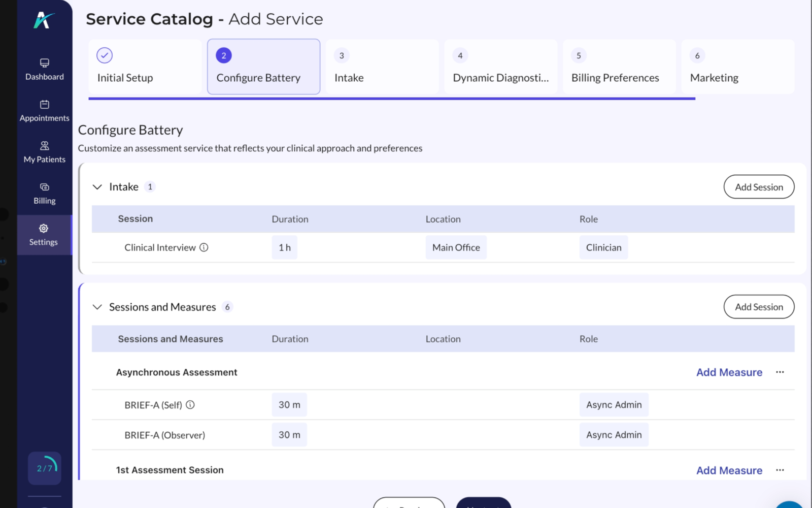Open the Main Office location field
812x508 pixels.
(456, 247)
